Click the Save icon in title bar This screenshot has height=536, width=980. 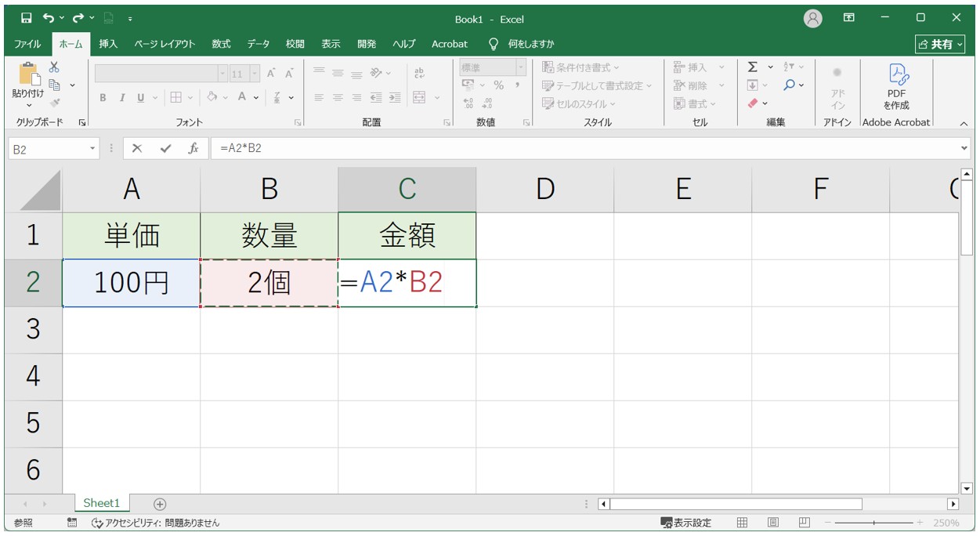(26, 18)
